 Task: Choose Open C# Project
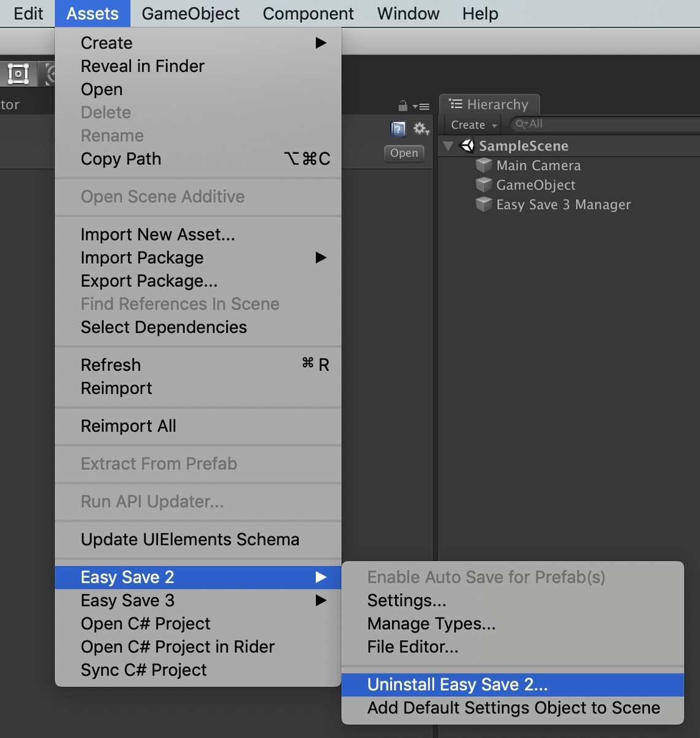pos(198,624)
